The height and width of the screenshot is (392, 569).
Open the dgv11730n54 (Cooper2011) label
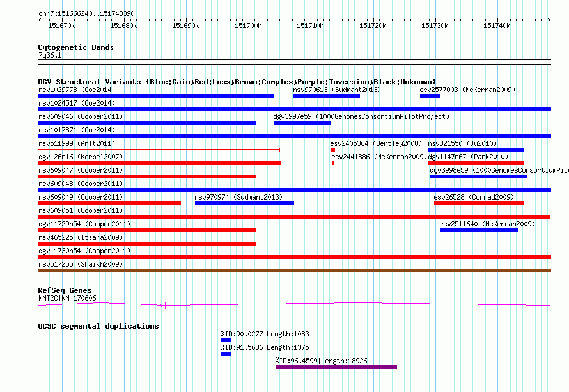pyautogui.click(x=84, y=251)
